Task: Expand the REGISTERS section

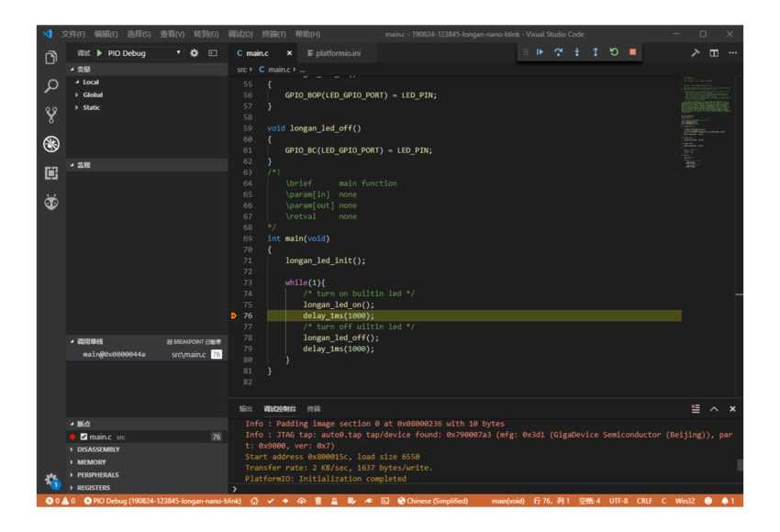Action: 94,488
